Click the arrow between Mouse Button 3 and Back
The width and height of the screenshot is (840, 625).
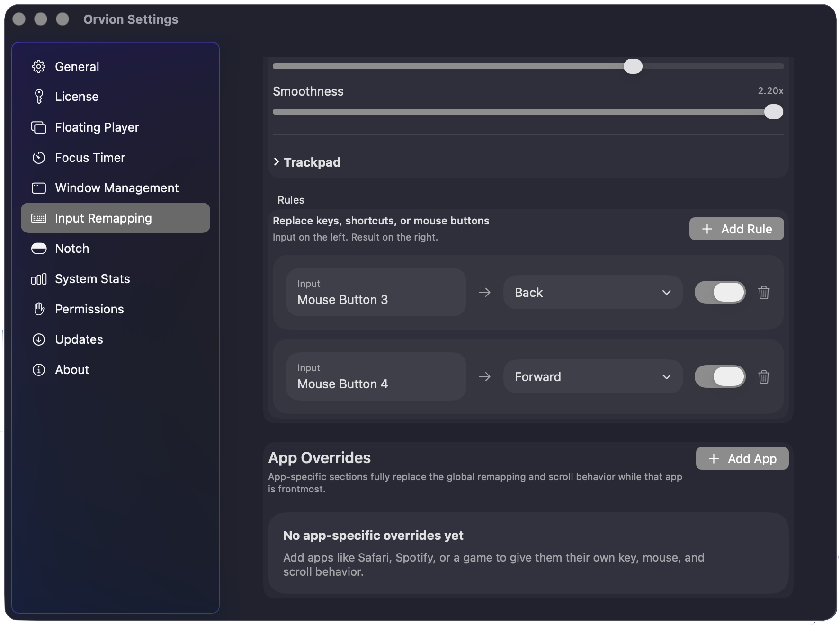(x=485, y=293)
